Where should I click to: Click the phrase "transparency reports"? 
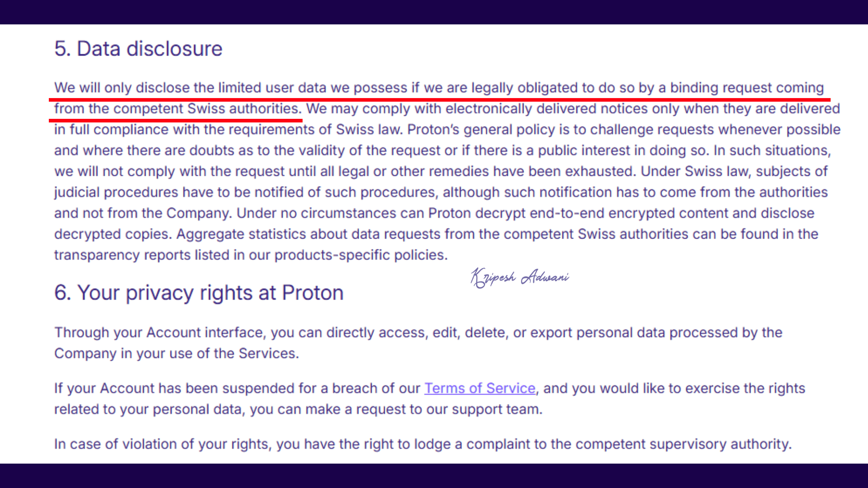(122, 255)
